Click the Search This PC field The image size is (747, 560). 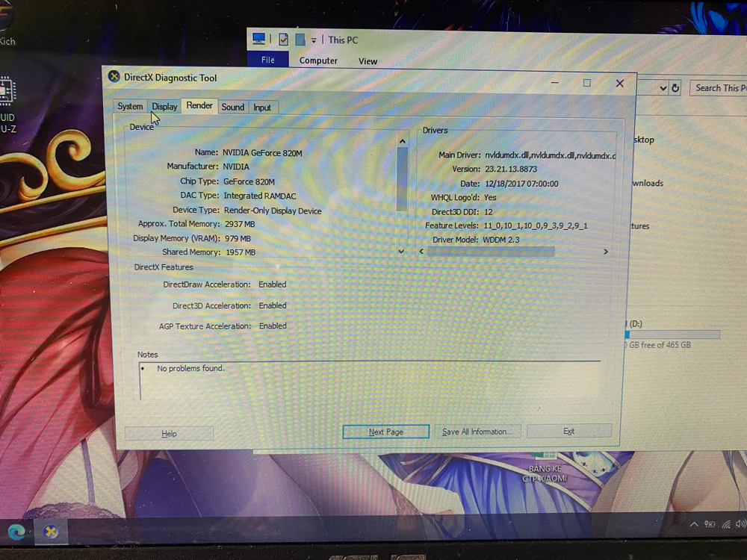click(719, 88)
